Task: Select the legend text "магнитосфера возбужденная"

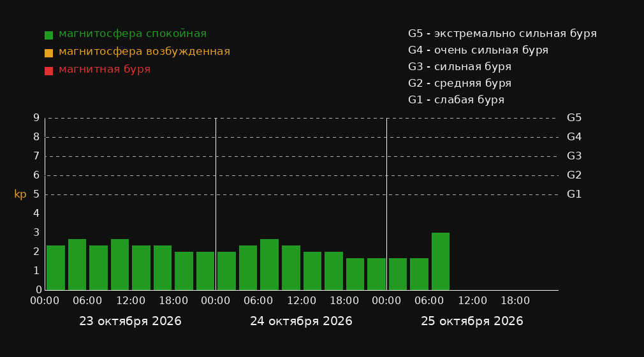Action: coord(145,52)
